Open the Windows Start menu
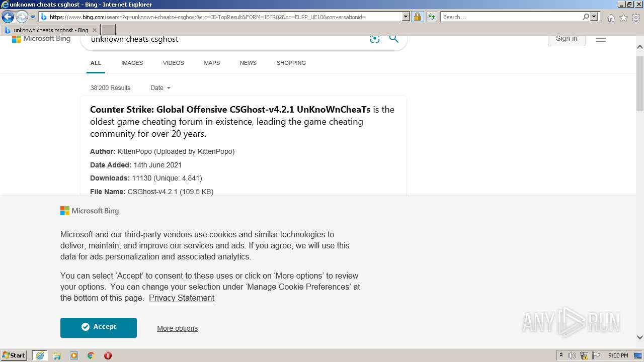The height and width of the screenshot is (362, 644). [x=14, y=355]
